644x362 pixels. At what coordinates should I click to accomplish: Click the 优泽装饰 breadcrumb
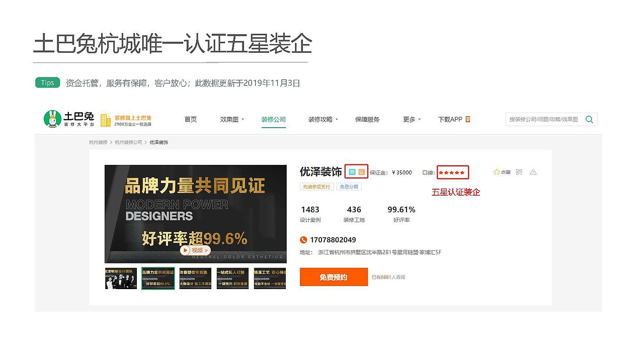pos(159,142)
